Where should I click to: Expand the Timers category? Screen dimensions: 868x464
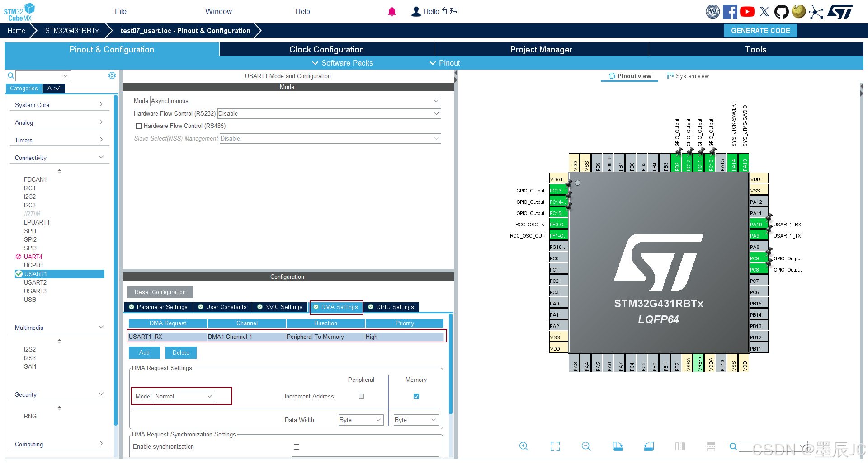pos(59,140)
